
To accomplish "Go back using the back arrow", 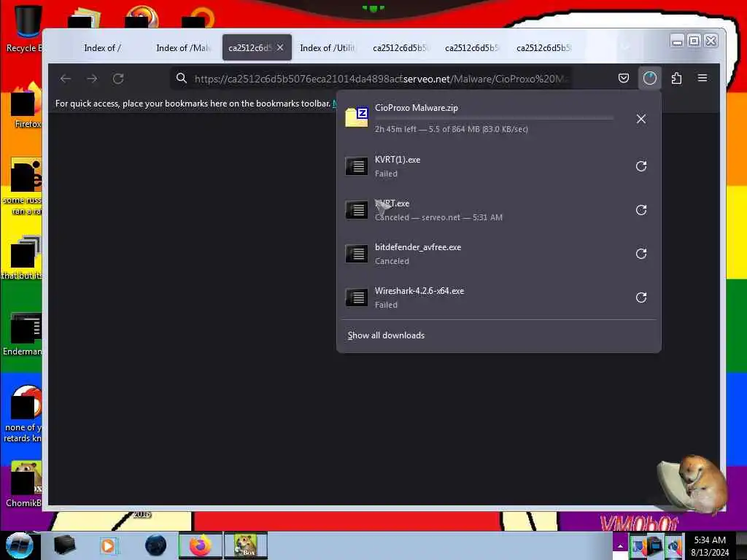I will pyautogui.click(x=66, y=79).
